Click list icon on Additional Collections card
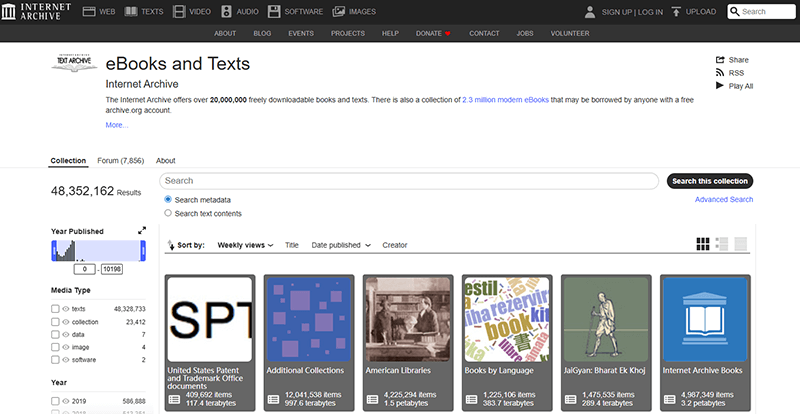Image resolution: width=800 pixels, height=414 pixels. click(273, 399)
